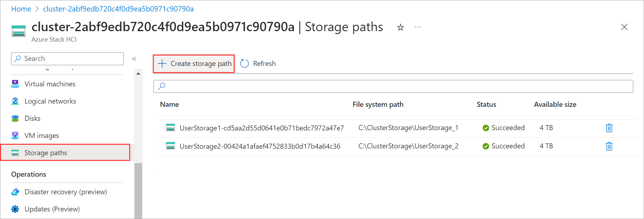Click the Azure Stack HCI cluster icon

coord(18,31)
